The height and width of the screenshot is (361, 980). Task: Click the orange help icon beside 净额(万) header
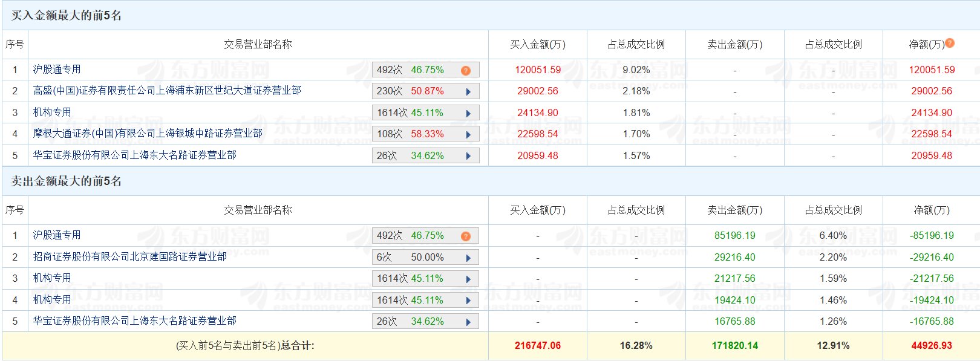click(x=950, y=43)
